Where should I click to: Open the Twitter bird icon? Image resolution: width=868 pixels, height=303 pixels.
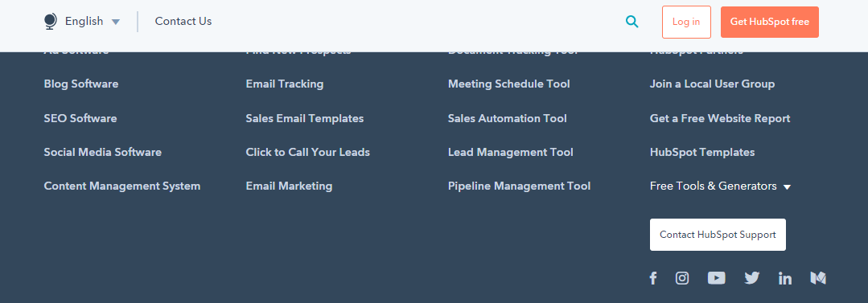click(x=751, y=278)
